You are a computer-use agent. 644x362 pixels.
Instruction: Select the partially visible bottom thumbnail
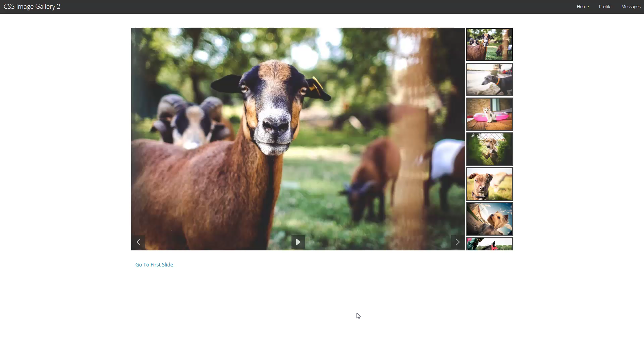tap(489, 244)
